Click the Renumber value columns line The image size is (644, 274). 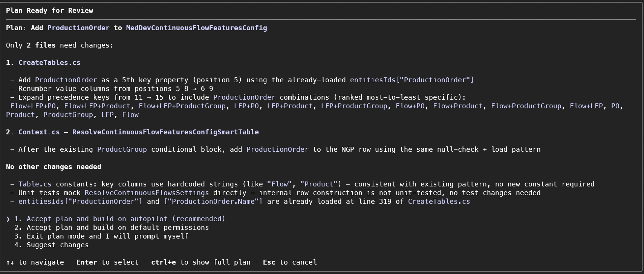(x=112, y=89)
